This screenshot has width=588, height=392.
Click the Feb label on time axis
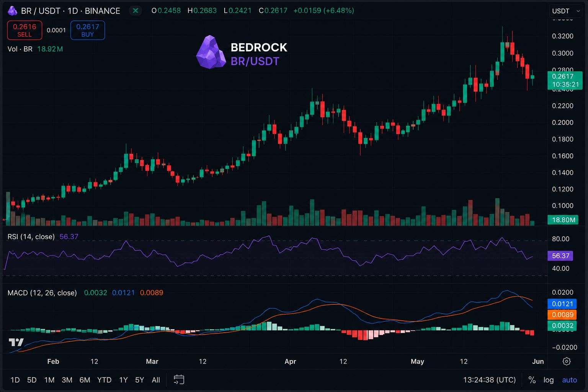click(x=53, y=361)
